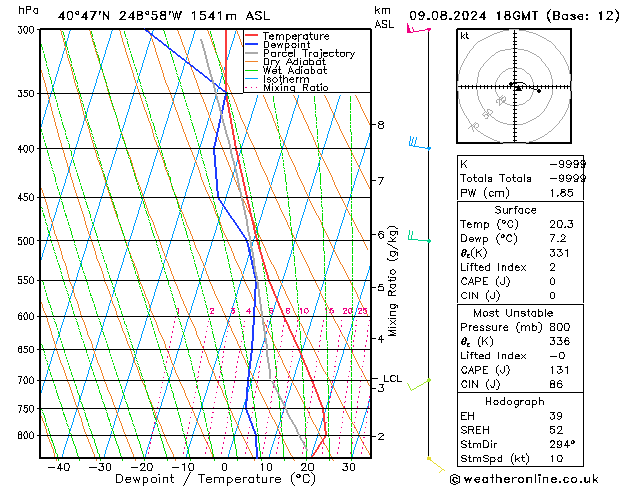The width and height of the screenshot is (629, 486).
Task: Click the 300 hPa pressure label
Action: click(28, 30)
